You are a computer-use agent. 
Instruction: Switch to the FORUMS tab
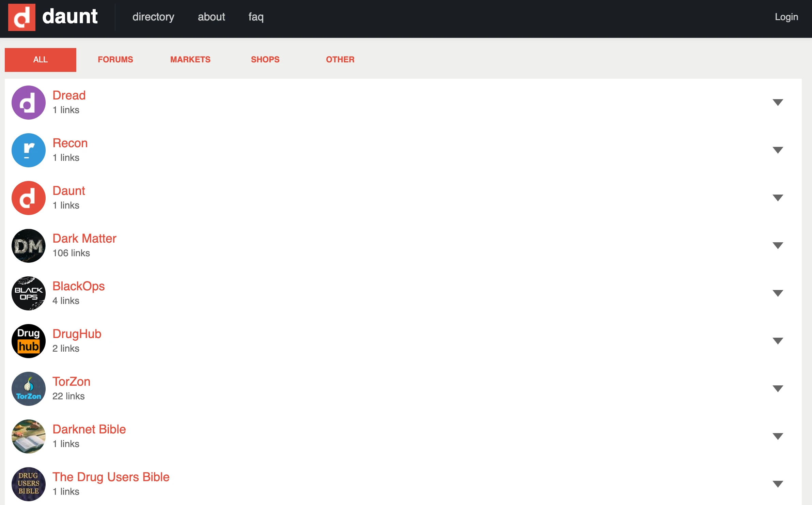pyautogui.click(x=115, y=60)
